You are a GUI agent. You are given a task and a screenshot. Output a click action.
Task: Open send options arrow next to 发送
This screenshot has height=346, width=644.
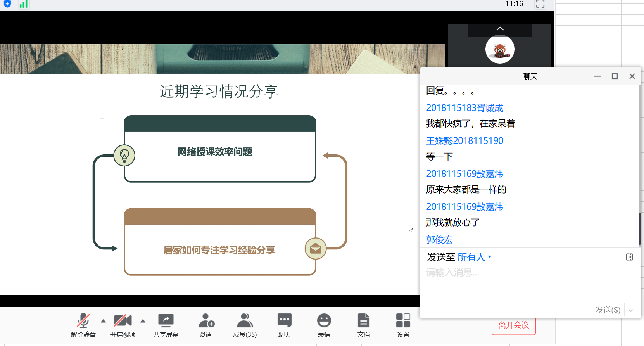(631, 310)
